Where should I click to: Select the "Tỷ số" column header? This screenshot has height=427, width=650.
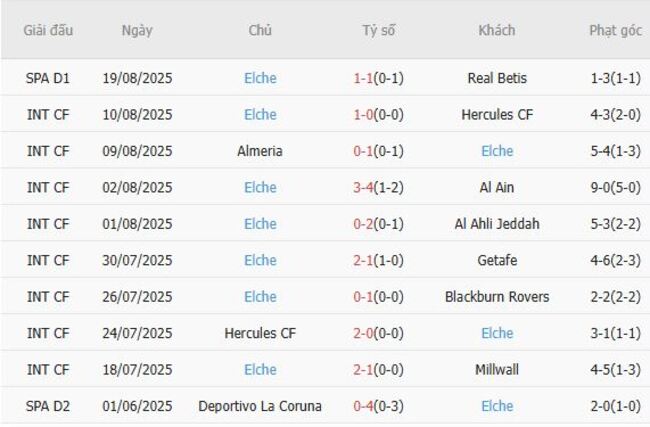coord(379,30)
